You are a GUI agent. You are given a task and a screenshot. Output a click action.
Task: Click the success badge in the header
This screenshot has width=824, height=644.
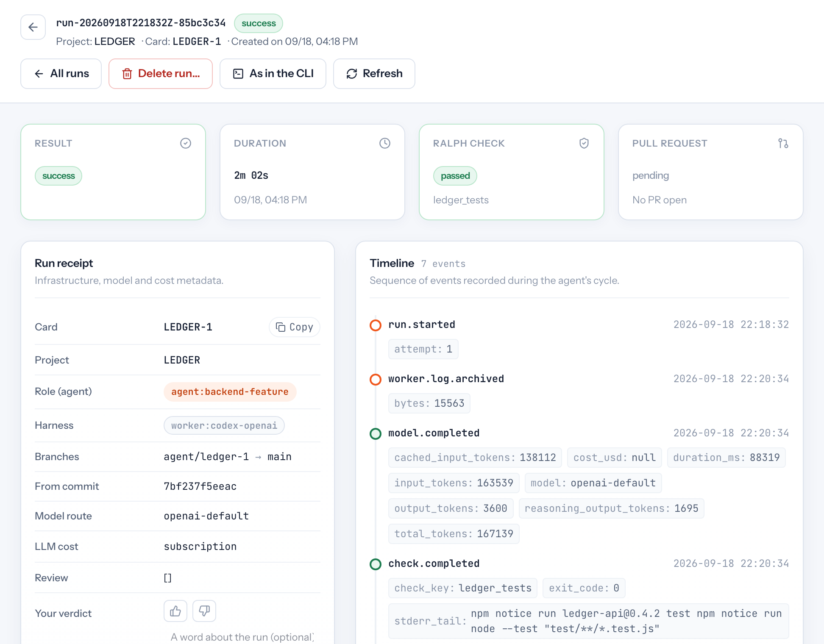point(259,23)
